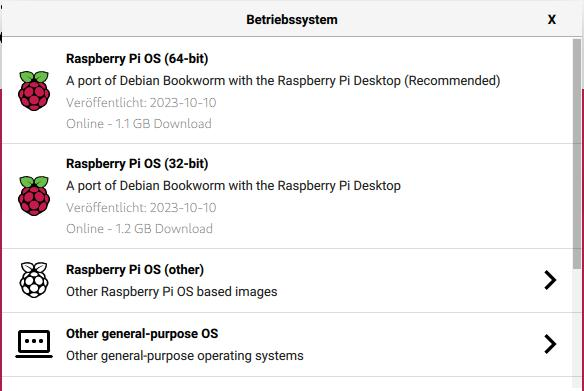
Task: Expand Other general-purpose OS via its chevron
Action: click(550, 344)
